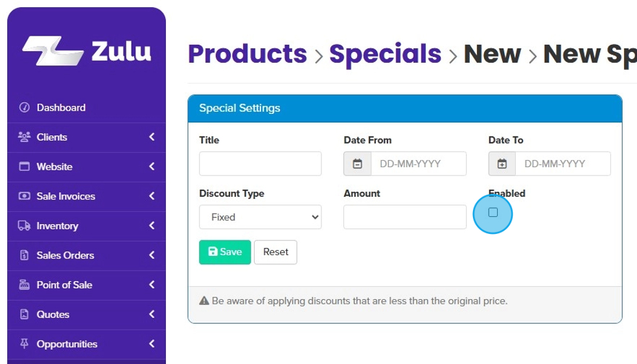This screenshot has width=637, height=364.
Task: Open the Quotes sidebar menu
Action: [x=53, y=315]
